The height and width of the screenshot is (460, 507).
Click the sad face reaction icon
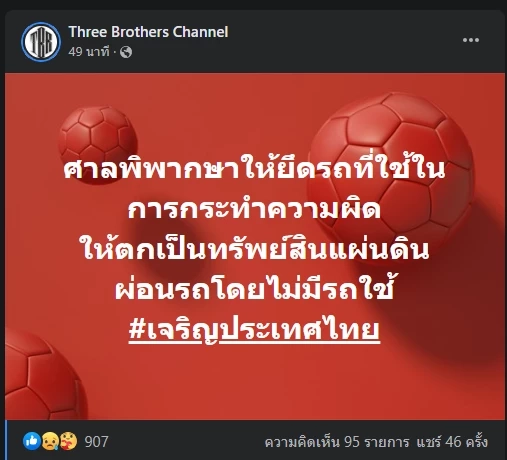click(x=50, y=441)
